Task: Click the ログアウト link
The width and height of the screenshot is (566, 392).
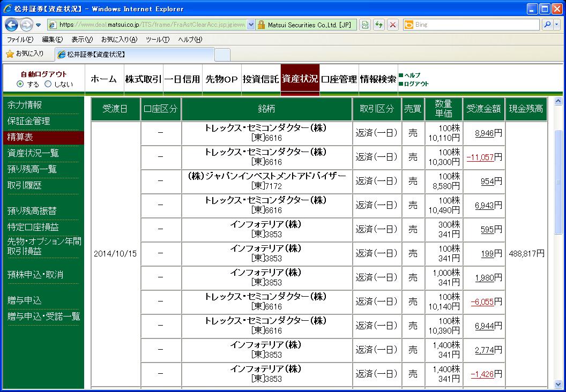Action: (x=416, y=84)
